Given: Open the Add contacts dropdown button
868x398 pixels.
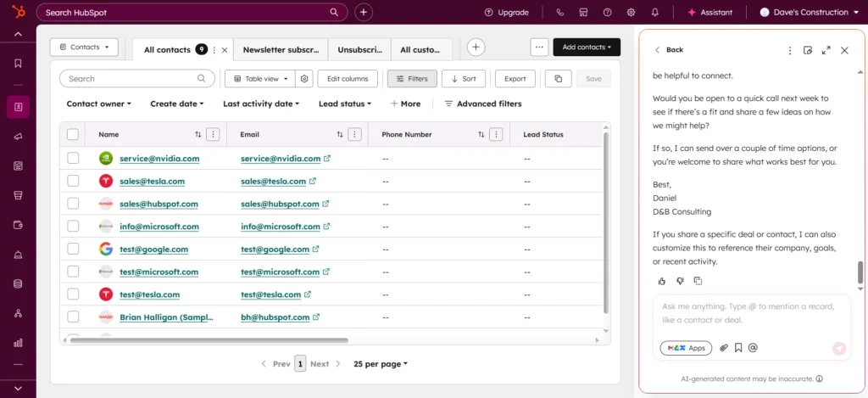Looking at the screenshot, I should [587, 48].
